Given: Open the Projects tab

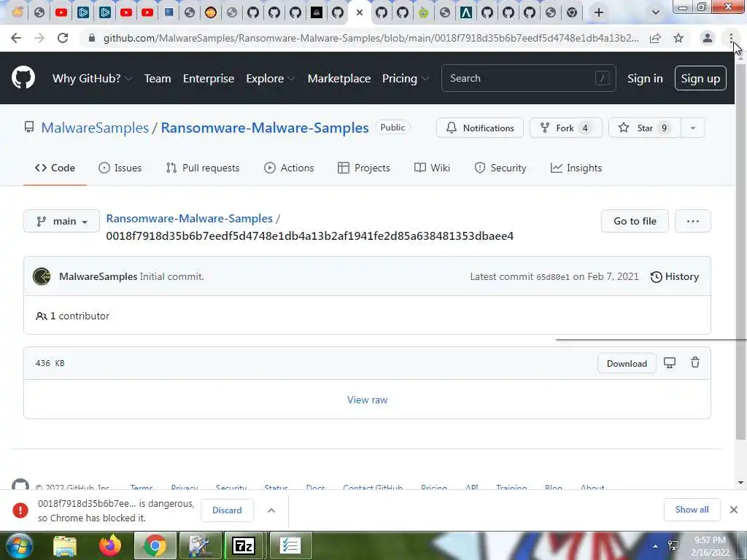Looking at the screenshot, I should [x=364, y=168].
